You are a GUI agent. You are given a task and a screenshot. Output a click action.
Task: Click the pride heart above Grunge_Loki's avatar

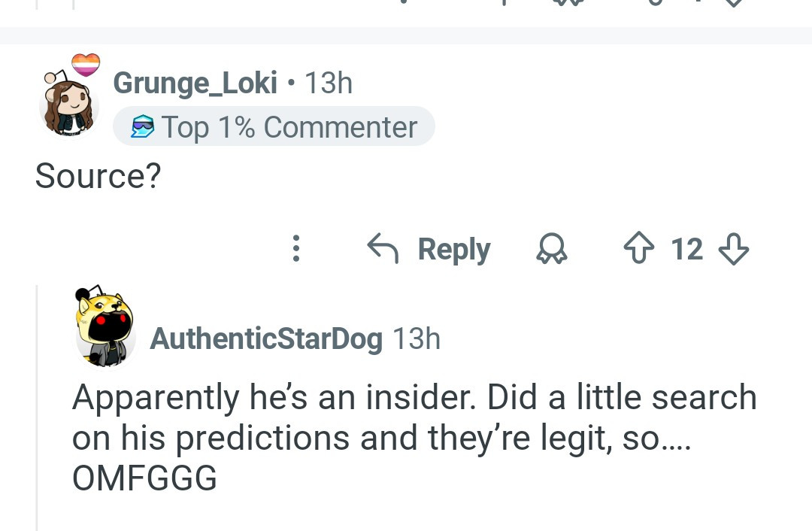pyautogui.click(x=86, y=65)
